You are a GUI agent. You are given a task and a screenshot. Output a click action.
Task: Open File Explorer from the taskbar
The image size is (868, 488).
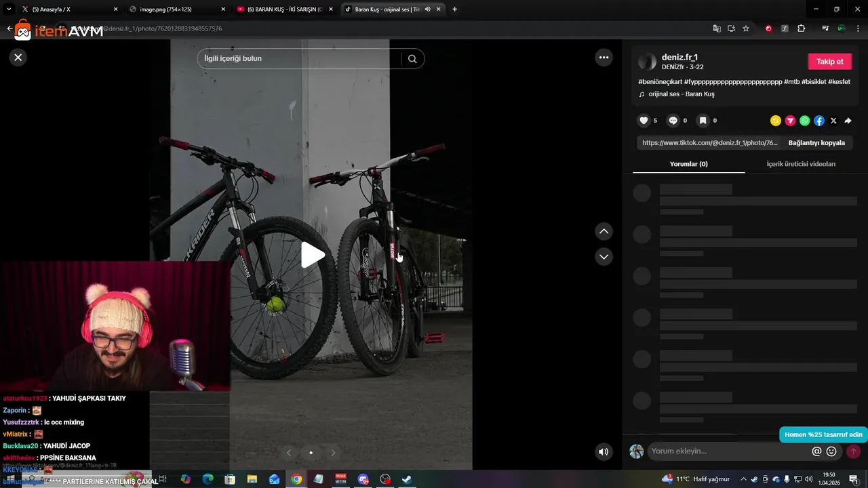pos(252,479)
